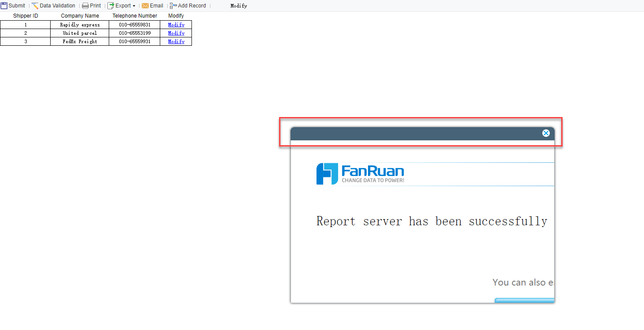Click the circular X icon on the dialog

coord(546,133)
